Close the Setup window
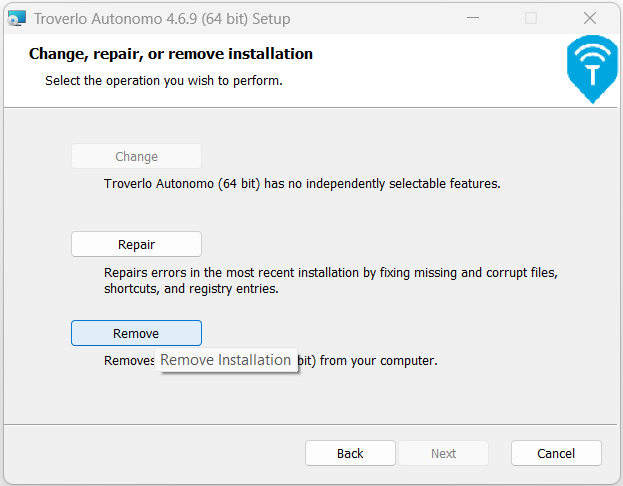The image size is (623, 486). [591, 18]
